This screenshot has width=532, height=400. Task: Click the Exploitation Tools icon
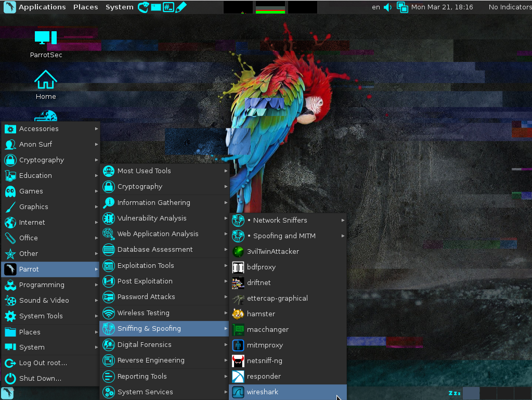109,265
